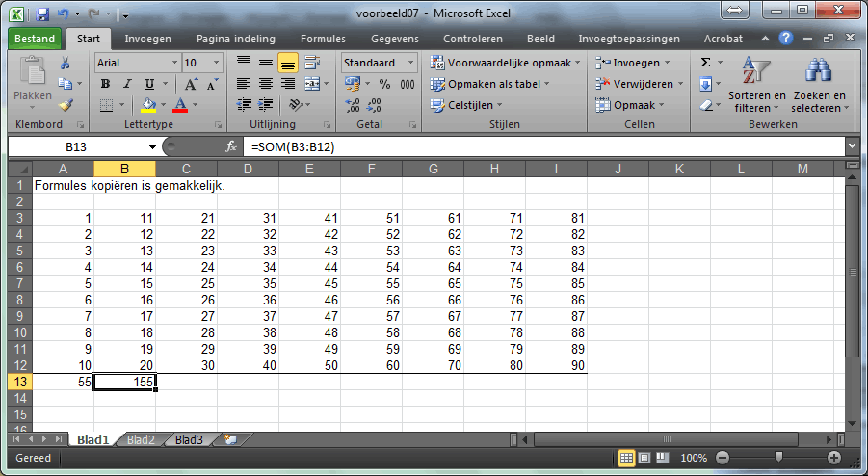Viewport: 868px width, 476px height.
Task: Click the Cut scissors icon
Action: coord(66,63)
